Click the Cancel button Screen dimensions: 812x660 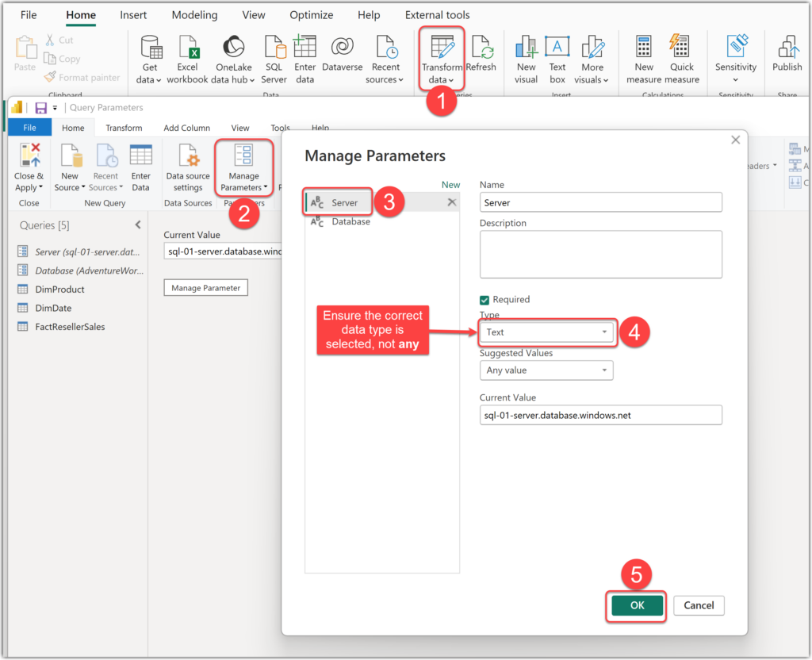point(699,605)
